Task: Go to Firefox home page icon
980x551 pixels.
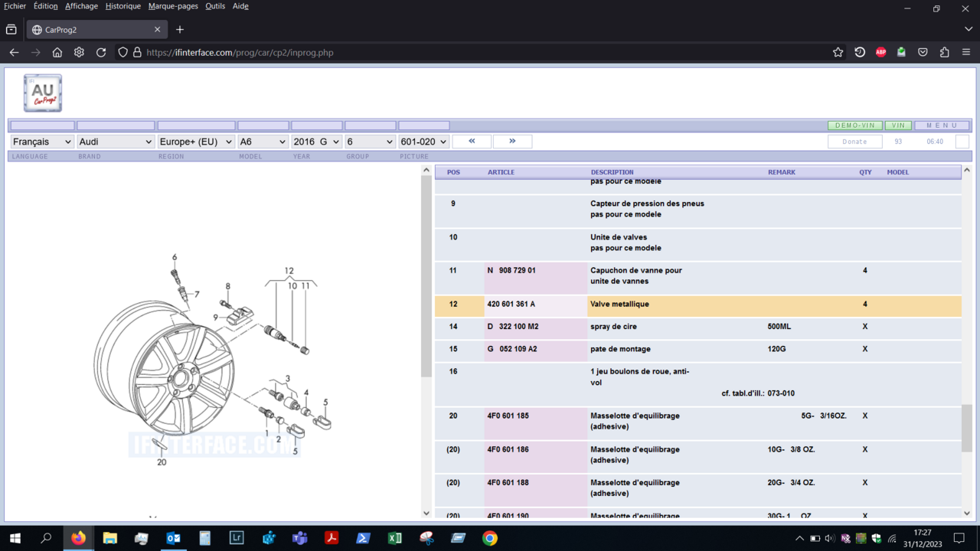Action: point(57,53)
